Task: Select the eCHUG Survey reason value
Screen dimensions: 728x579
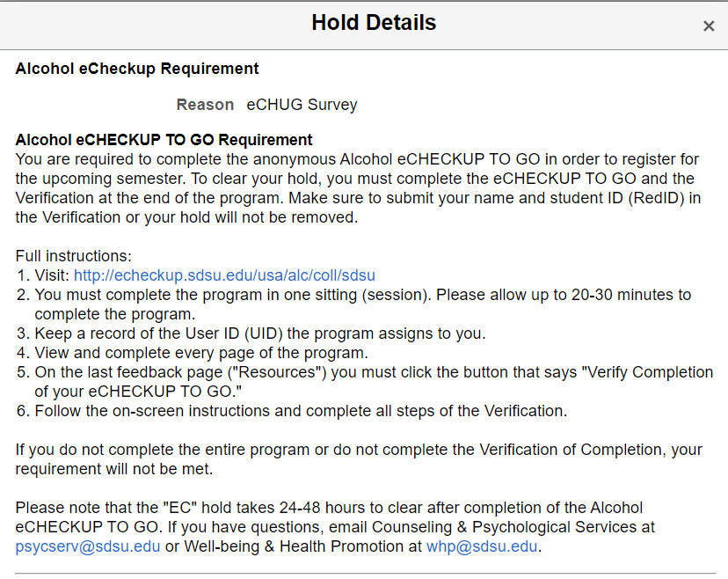Action: [x=302, y=105]
